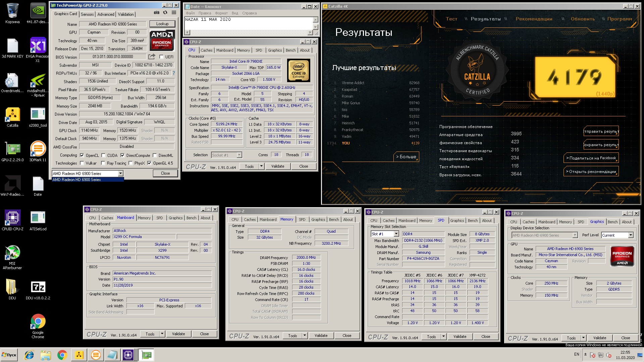644x362 pixels.
Task: Switch to the Sensors tab in GPU-Z
Action: [x=87, y=14]
